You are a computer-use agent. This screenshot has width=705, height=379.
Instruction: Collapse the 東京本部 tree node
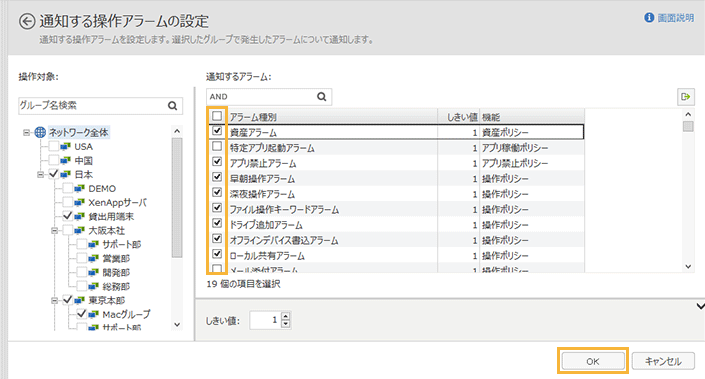54,300
